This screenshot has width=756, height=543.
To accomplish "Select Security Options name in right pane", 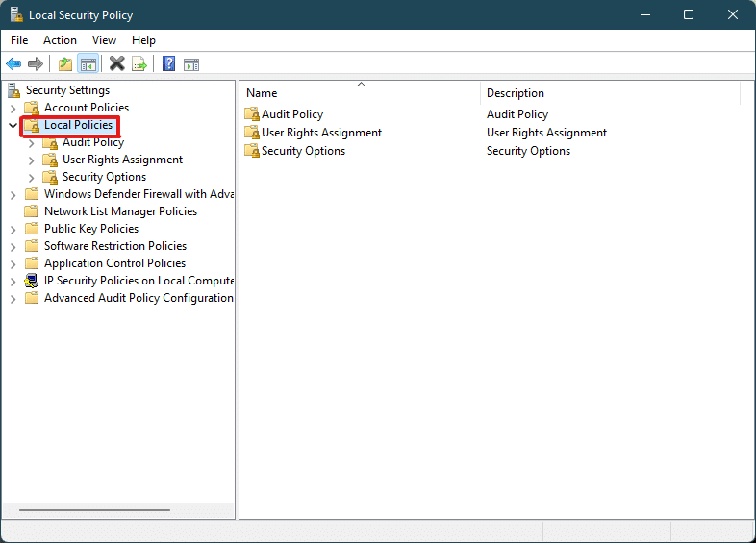I will (303, 151).
